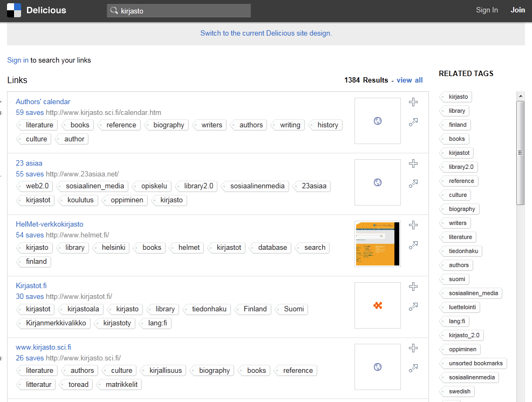Click the author tag under Authors' calendar
The height and width of the screenshot is (402, 532).
[72, 139]
